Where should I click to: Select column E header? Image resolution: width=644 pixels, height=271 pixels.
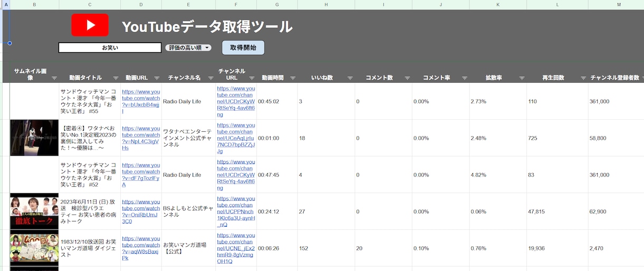click(188, 4)
